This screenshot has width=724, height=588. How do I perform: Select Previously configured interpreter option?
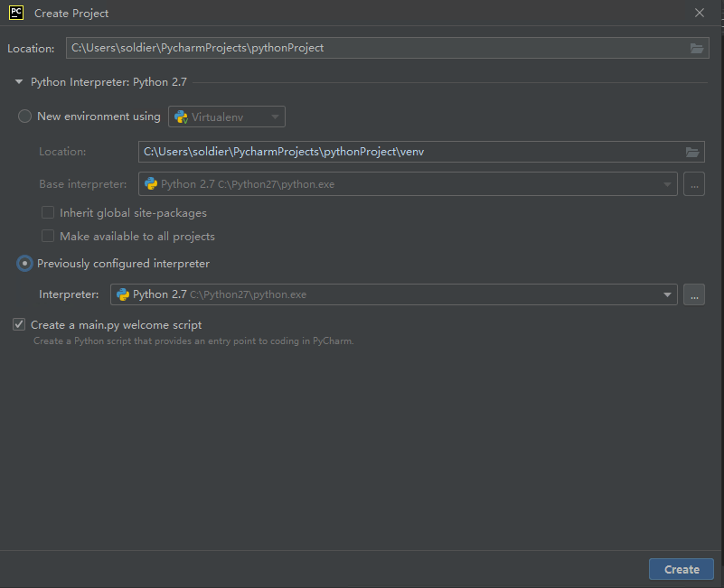click(25, 264)
